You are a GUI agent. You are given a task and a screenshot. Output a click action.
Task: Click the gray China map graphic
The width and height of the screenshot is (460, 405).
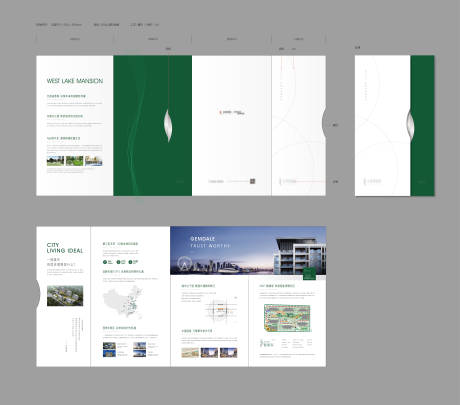point(123,303)
